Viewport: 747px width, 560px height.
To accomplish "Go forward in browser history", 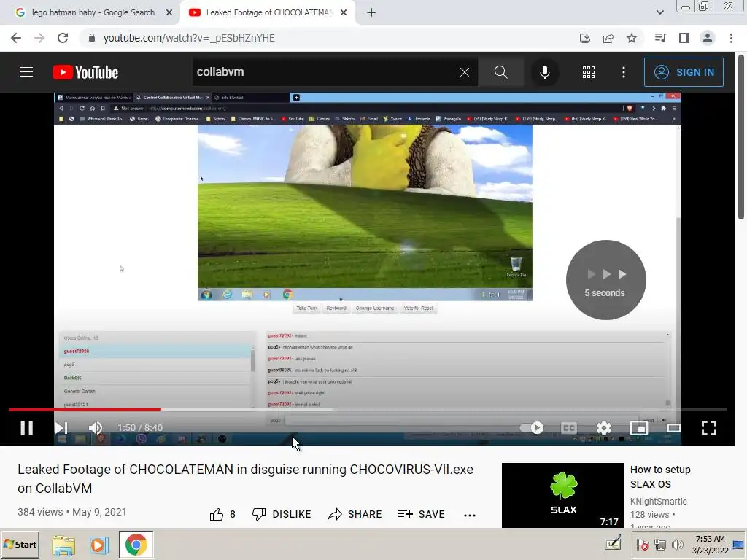I will click(x=39, y=38).
